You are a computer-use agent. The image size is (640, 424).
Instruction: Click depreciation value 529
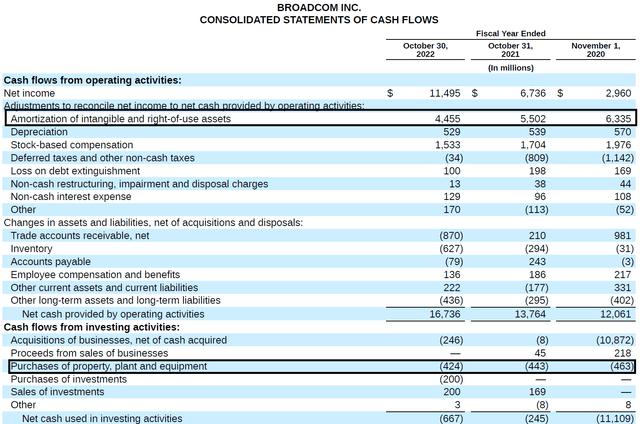click(452, 132)
